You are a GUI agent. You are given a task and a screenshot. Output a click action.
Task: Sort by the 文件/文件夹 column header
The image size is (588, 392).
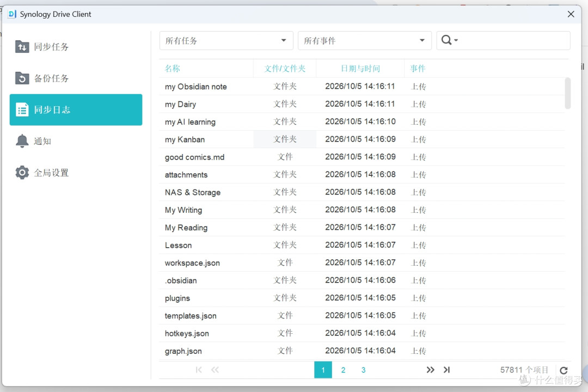(285, 68)
